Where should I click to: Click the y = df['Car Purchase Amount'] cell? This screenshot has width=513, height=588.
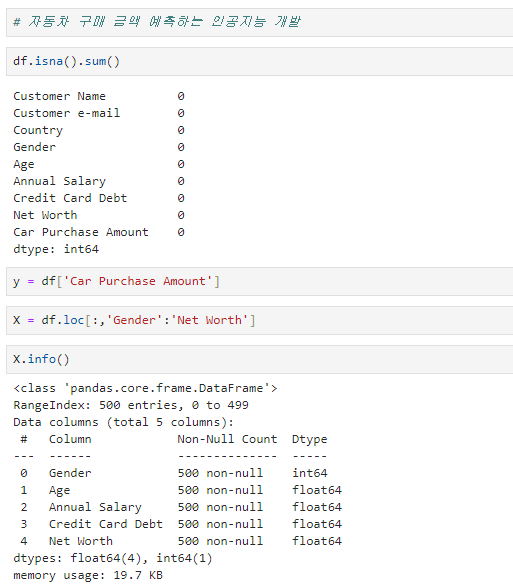[x=260, y=281]
